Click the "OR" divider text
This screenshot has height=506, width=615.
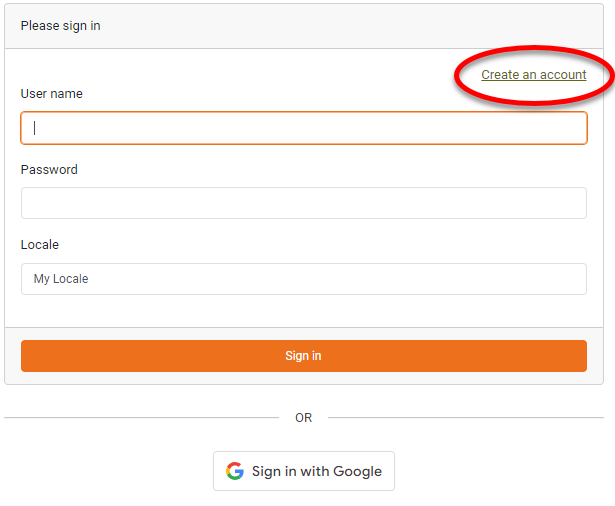tap(304, 418)
